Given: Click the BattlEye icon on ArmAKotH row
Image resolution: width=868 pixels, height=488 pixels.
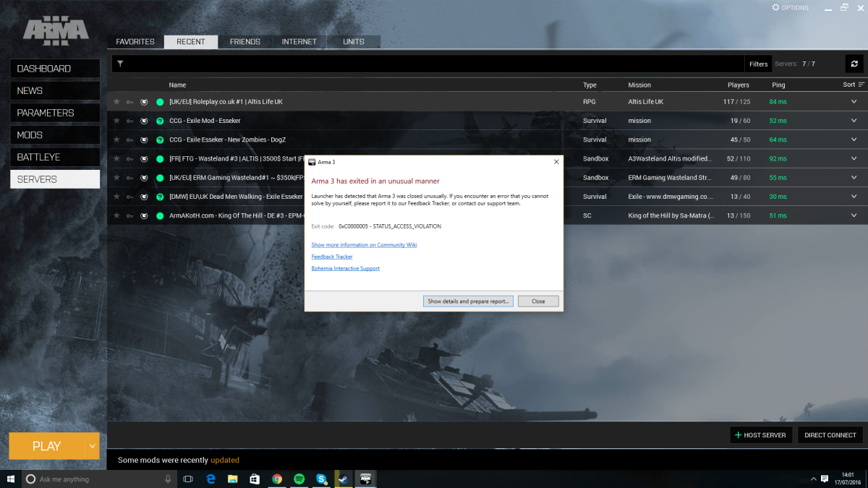Looking at the screenshot, I should point(144,215).
